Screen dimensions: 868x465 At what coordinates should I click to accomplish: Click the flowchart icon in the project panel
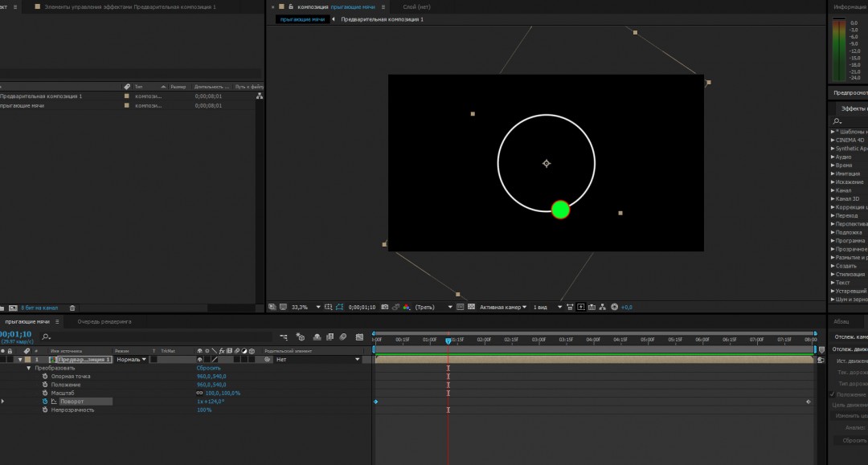tap(259, 96)
